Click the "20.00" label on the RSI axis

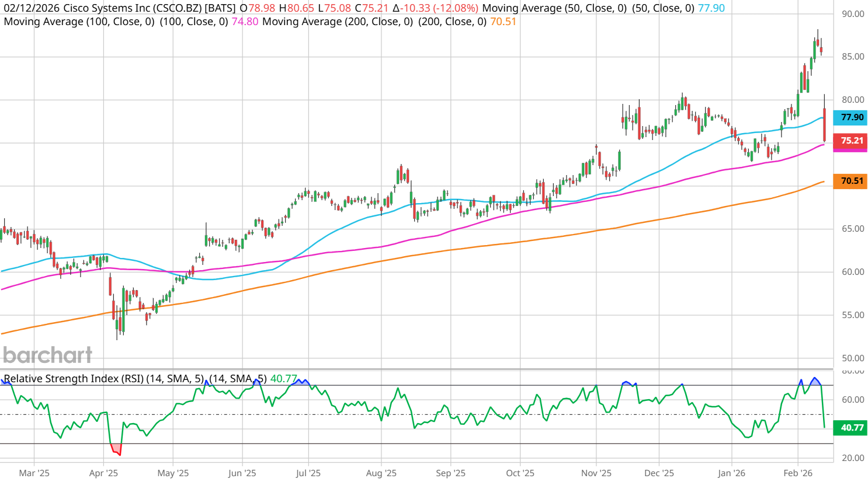tap(853, 458)
